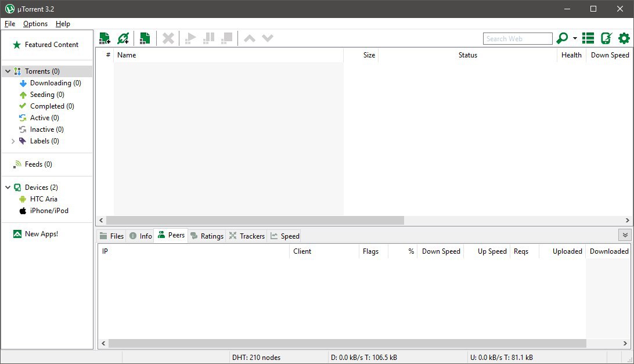634x364 pixels.
Task: Click the torrent list left scroll arrow
Action: coord(101,221)
